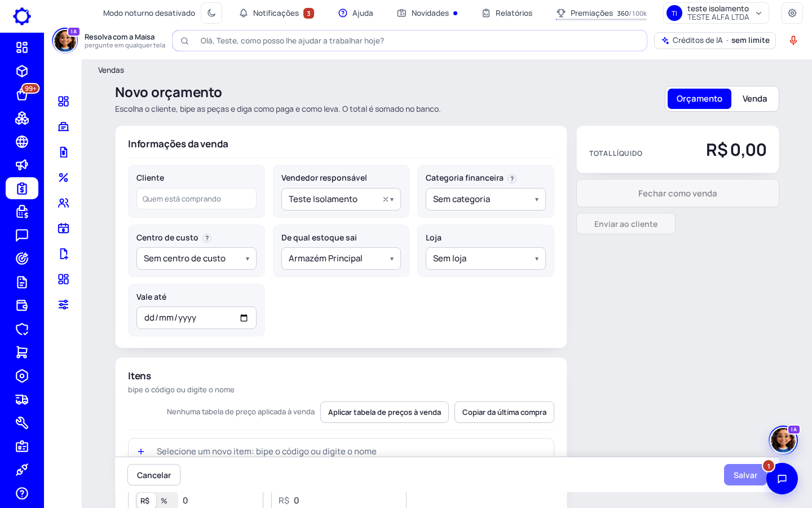812x508 pixels.
Task: Click the Salvar button
Action: coord(745,475)
